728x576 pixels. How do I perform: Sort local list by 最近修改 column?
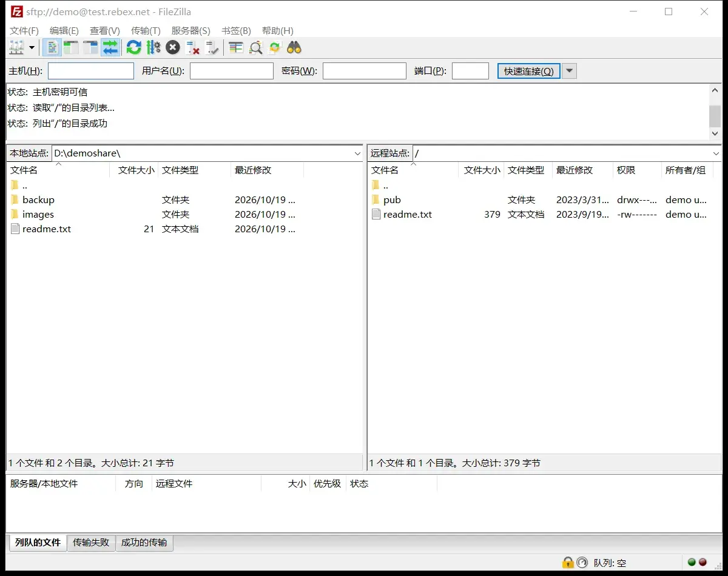coord(268,170)
